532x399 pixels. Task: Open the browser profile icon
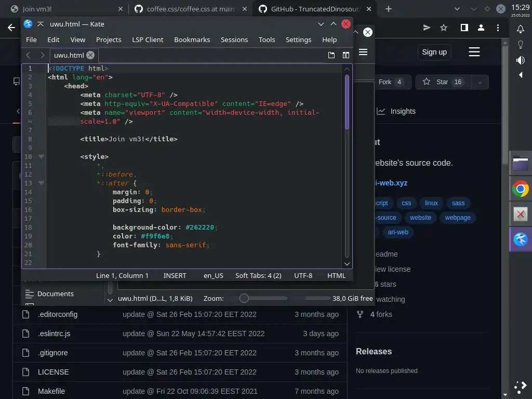click(481, 28)
